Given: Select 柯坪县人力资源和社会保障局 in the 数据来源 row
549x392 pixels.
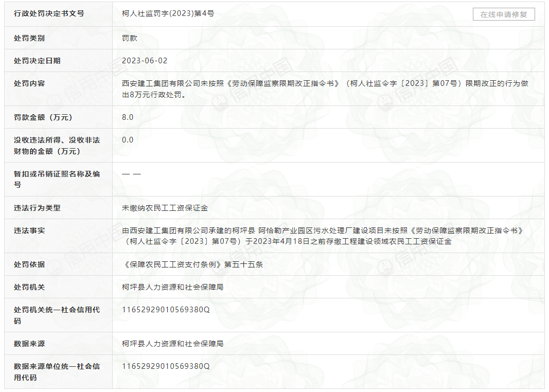Looking at the screenshot, I should point(172,344).
